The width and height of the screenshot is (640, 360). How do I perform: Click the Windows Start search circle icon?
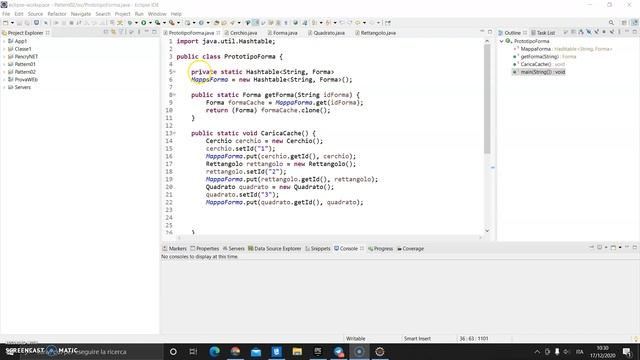tap(173, 351)
